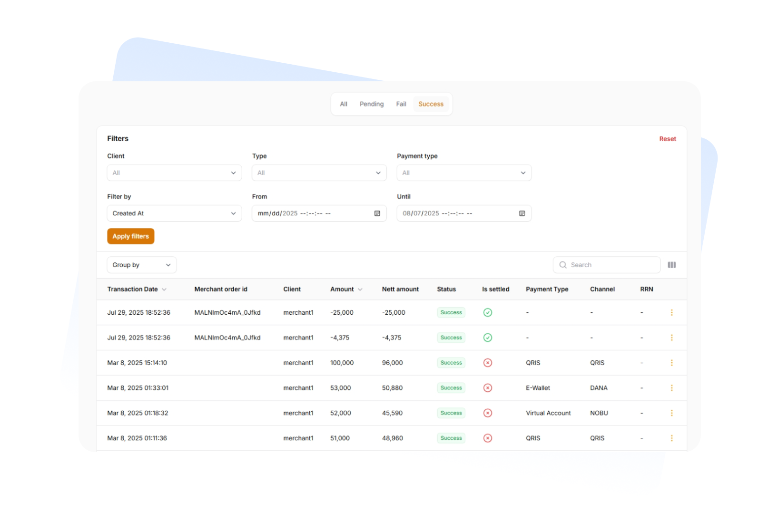Open the Filter by Created At dropdown
The height and width of the screenshot is (532, 778).
click(x=174, y=213)
